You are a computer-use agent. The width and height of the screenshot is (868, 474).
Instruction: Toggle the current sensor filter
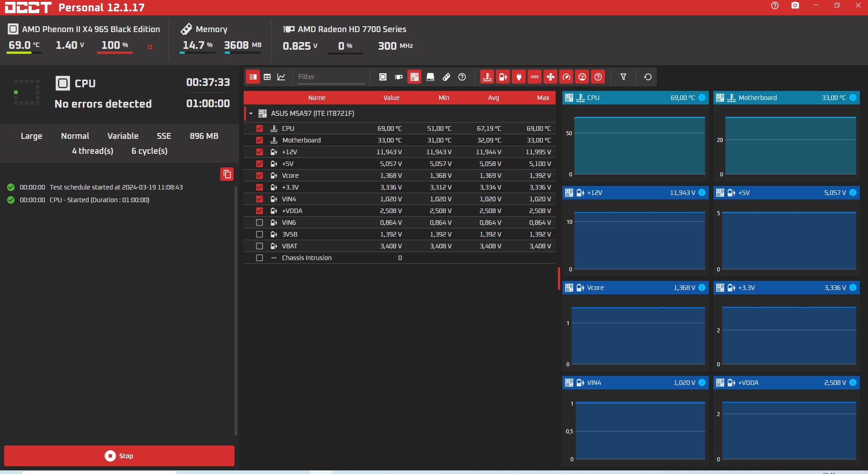[535, 77]
